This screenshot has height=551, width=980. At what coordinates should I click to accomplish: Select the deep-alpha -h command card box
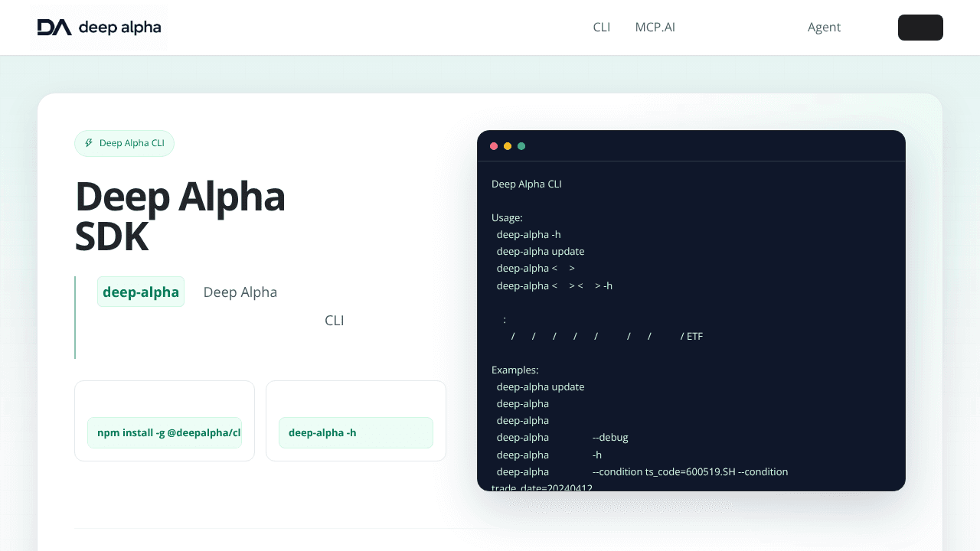[356, 432]
